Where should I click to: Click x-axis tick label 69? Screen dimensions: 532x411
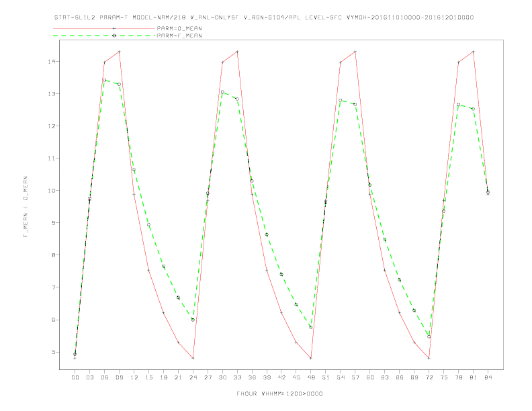pyautogui.click(x=414, y=377)
